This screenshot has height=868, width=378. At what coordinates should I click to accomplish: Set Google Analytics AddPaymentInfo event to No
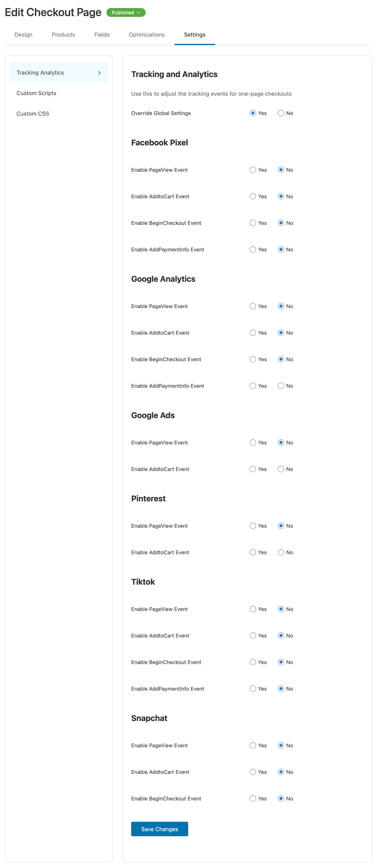(x=281, y=386)
